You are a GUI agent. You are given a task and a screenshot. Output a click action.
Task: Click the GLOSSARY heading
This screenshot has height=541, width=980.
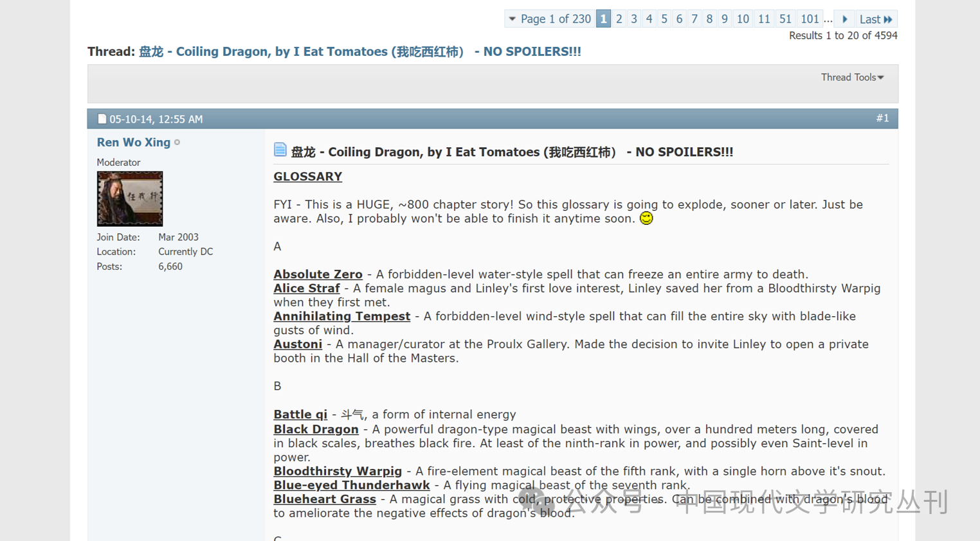pyautogui.click(x=307, y=177)
